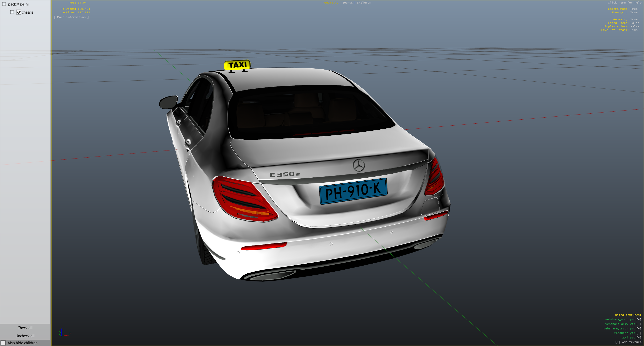Image resolution: width=644 pixels, height=346 pixels.
Task: Switch to the Bounds view tab
Action: point(347,3)
